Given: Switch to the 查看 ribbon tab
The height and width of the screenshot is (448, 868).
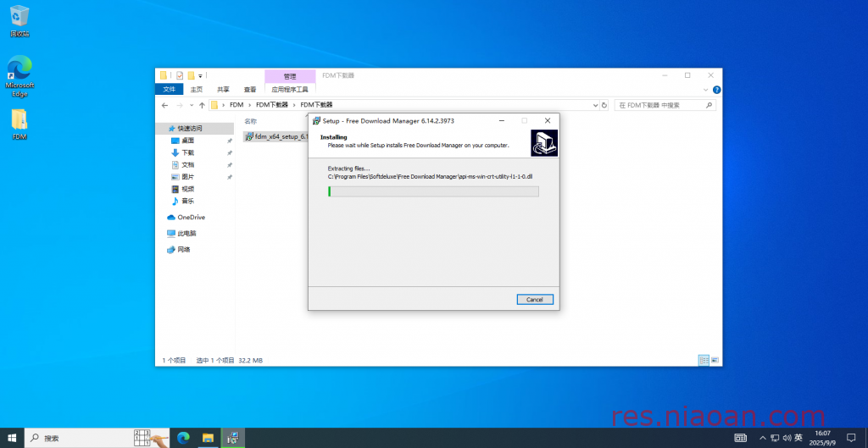Looking at the screenshot, I should click(250, 89).
